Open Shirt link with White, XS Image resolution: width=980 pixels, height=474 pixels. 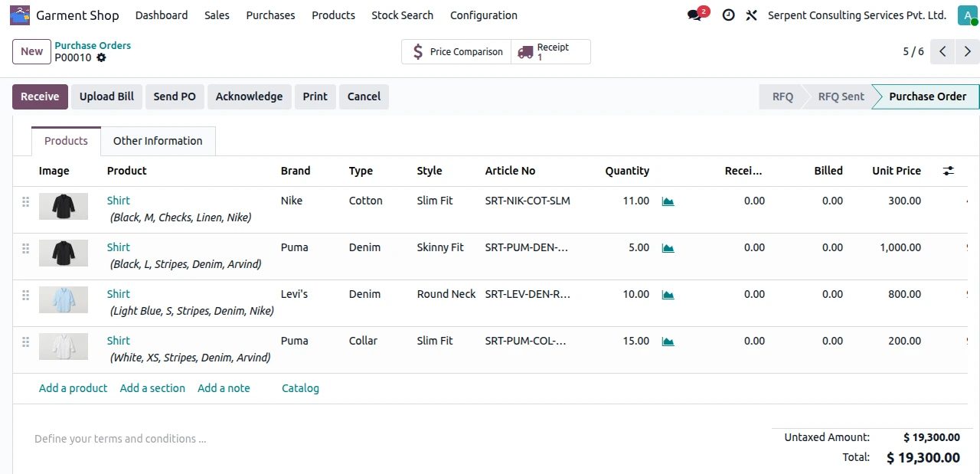point(118,341)
